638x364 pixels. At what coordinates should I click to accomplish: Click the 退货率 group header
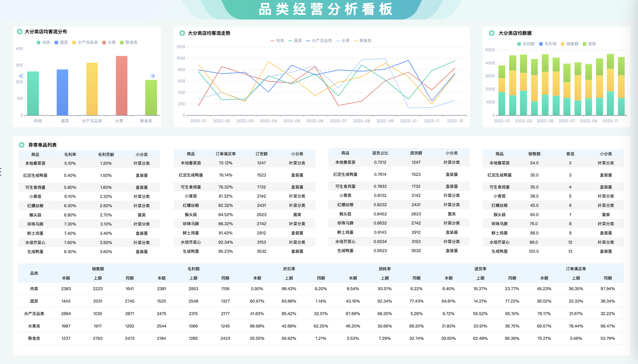tap(480, 269)
